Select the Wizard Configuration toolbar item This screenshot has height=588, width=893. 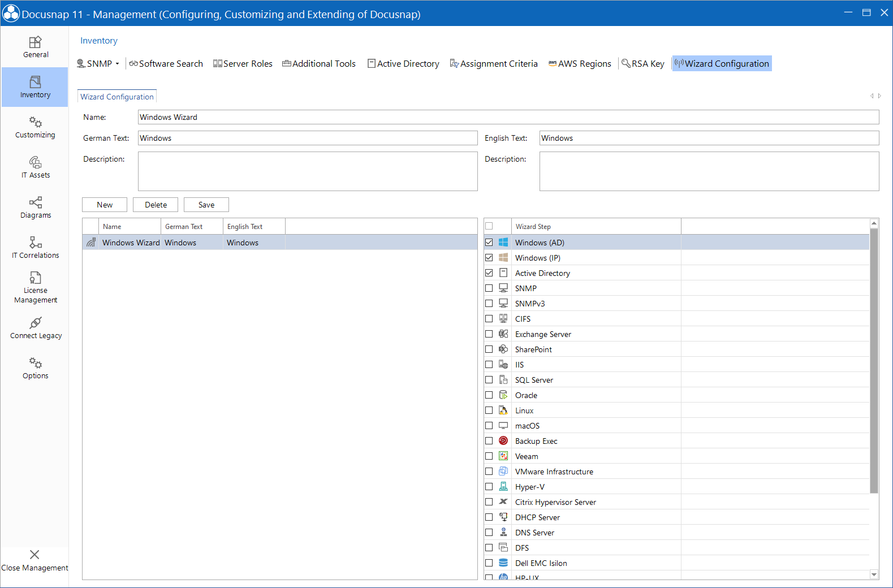722,64
